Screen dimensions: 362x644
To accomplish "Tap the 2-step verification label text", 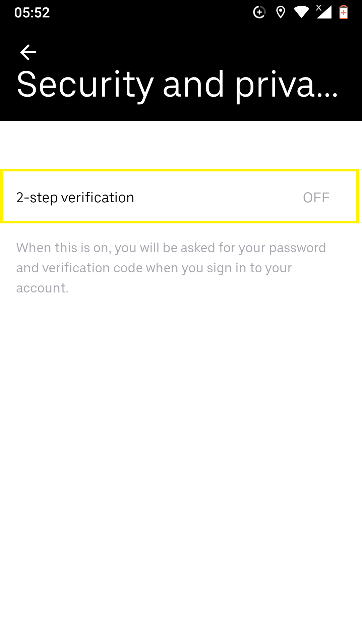I will pos(75,198).
